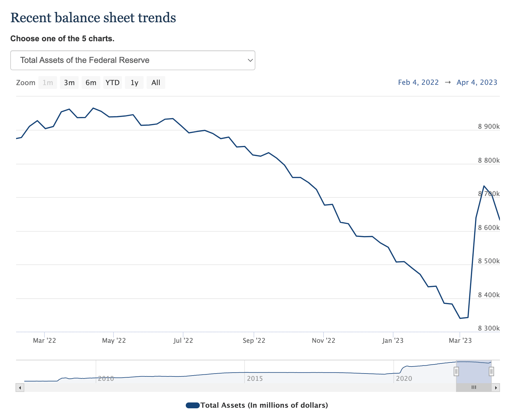Select the Total Assets of the Federal Reserve combobox
Screen dimensions: 516x420
(x=133, y=60)
